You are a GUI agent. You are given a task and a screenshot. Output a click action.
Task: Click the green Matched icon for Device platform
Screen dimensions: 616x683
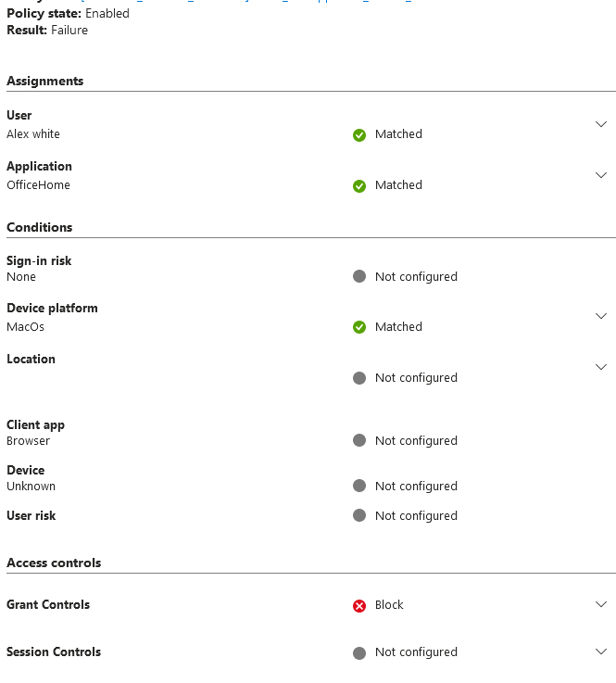pos(359,327)
